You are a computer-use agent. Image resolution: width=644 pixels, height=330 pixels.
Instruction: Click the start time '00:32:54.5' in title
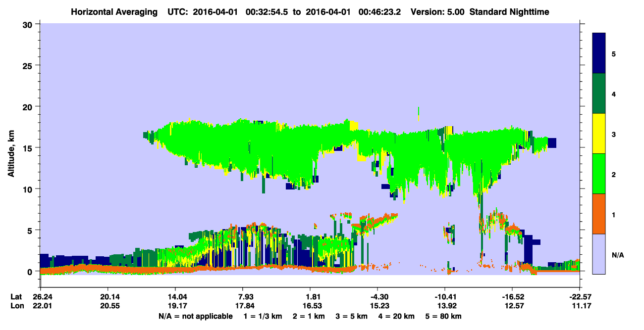click(266, 11)
